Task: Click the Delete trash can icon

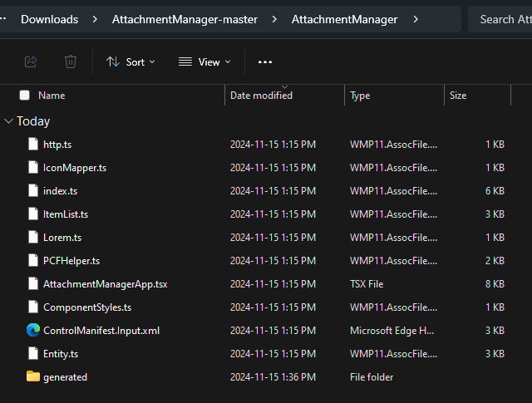Action: point(71,61)
